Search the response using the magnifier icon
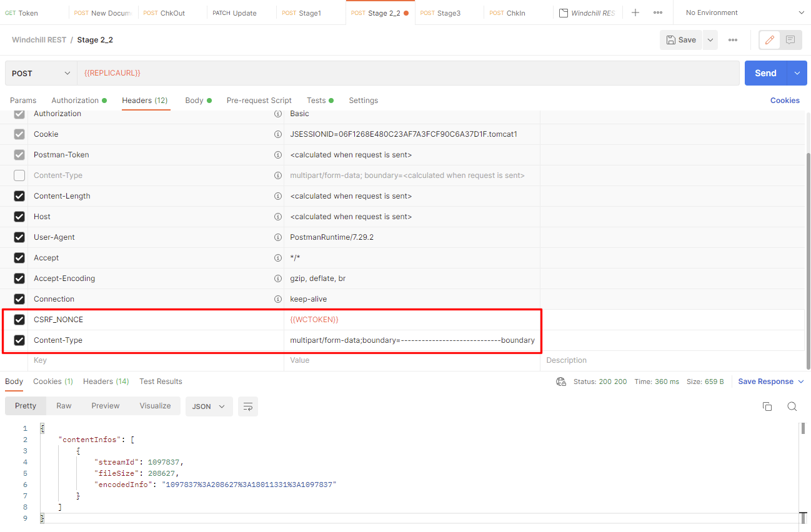Screen dimensions: 811x532 click(x=792, y=406)
